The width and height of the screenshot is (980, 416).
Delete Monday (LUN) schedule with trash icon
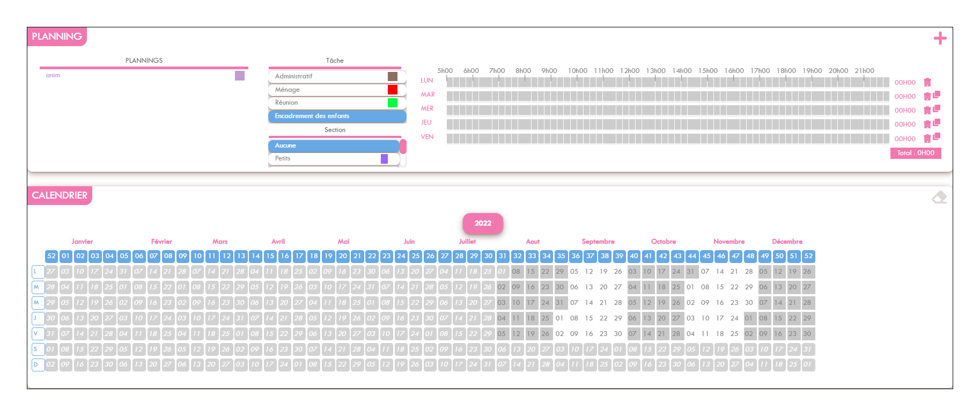click(x=927, y=82)
